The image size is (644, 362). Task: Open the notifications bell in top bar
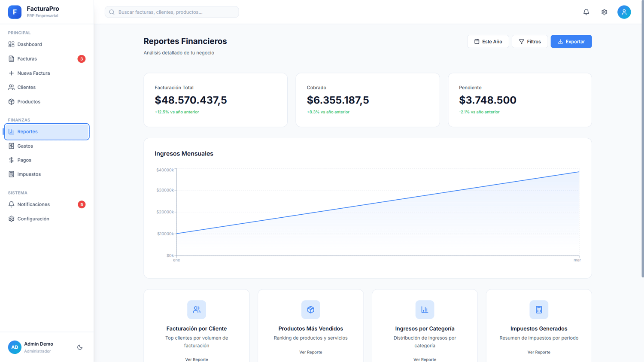pos(586,12)
